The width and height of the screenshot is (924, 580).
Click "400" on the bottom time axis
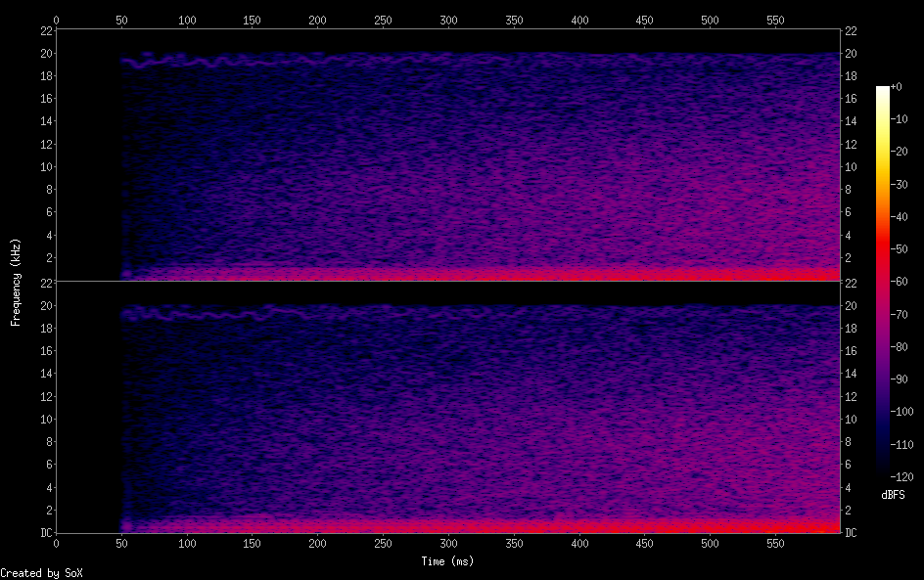point(579,544)
